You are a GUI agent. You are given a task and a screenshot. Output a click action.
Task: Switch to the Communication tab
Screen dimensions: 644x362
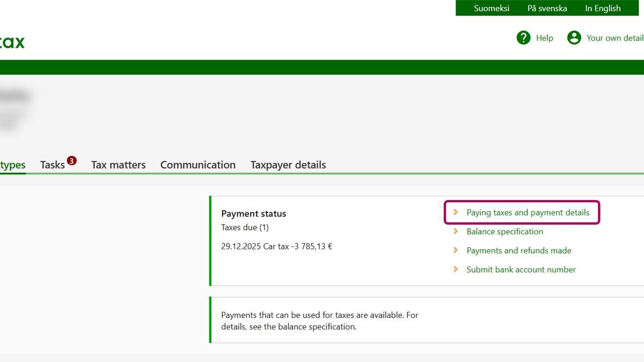tap(197, 165)
